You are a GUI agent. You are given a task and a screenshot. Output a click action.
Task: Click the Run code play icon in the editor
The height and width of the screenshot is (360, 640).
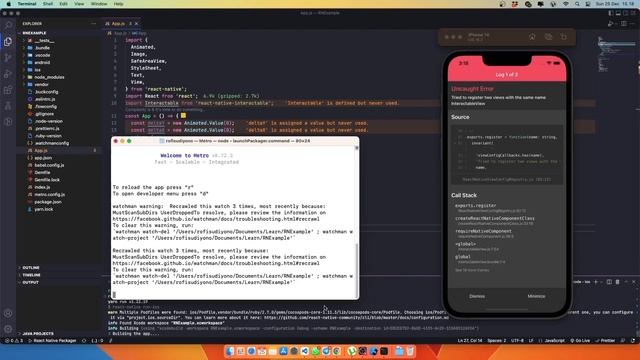coord(610,24)
